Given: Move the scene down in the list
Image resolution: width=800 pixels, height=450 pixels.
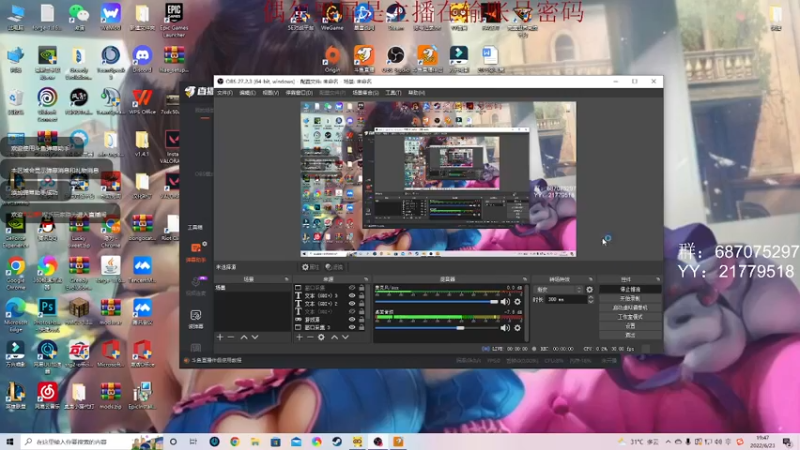Looking at the screenshot, I should pos(255,337).
